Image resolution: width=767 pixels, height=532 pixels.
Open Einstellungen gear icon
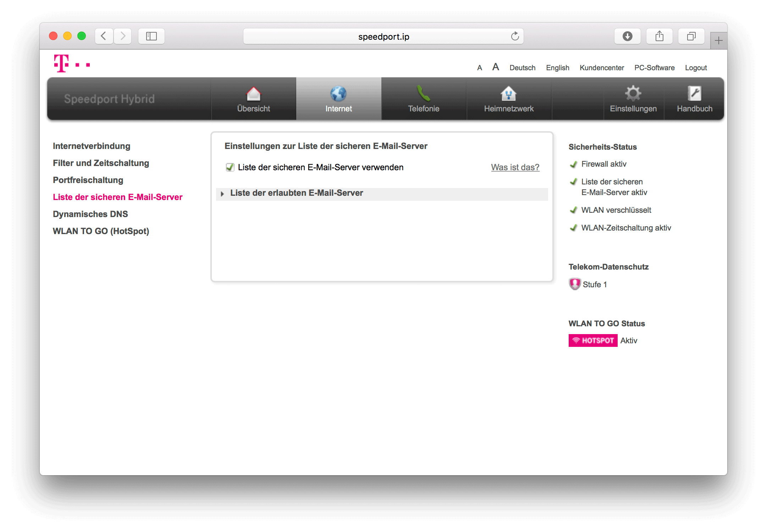[633, 94]
